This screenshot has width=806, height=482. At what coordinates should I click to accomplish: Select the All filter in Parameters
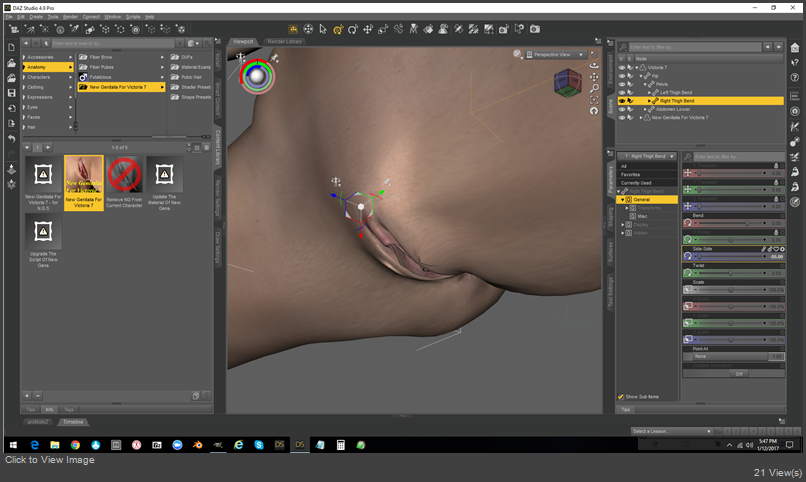647,166
